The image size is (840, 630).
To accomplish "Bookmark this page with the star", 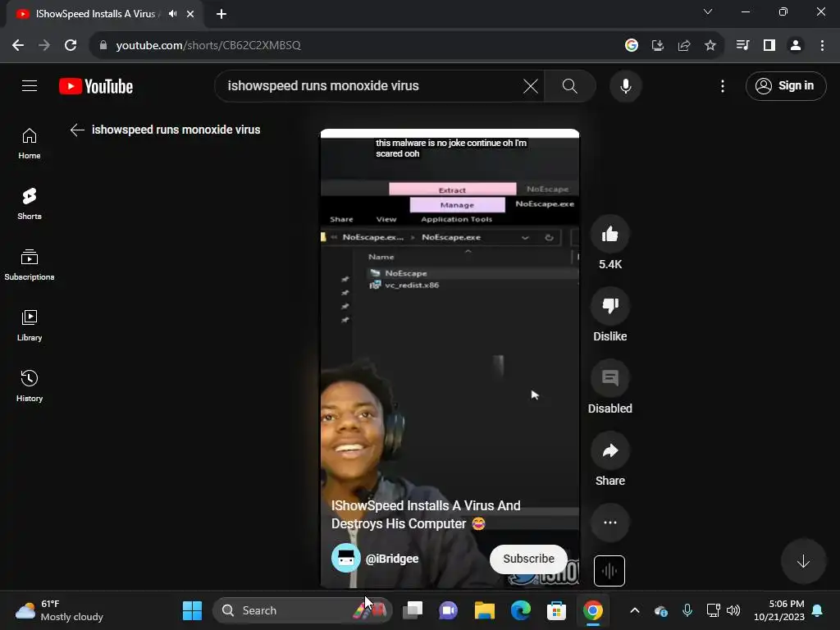I will [710, 46].
